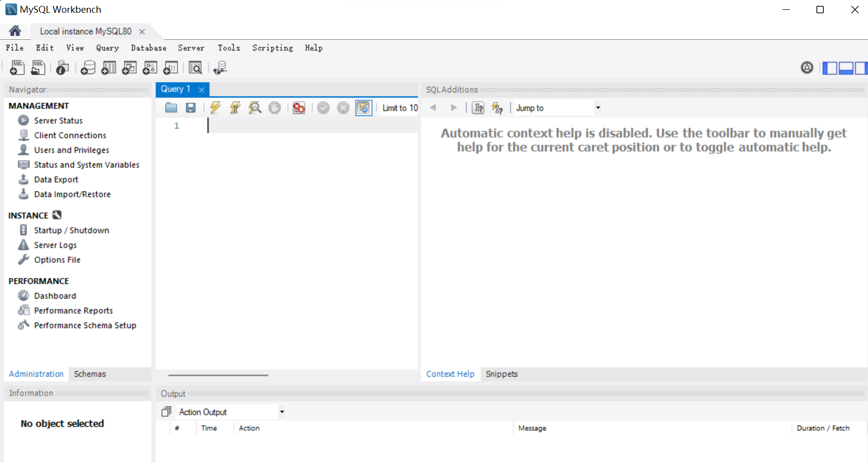Toggle the bottom output panel visibility
The width and height of the screenshot is (868, 463).
point(846,68)
